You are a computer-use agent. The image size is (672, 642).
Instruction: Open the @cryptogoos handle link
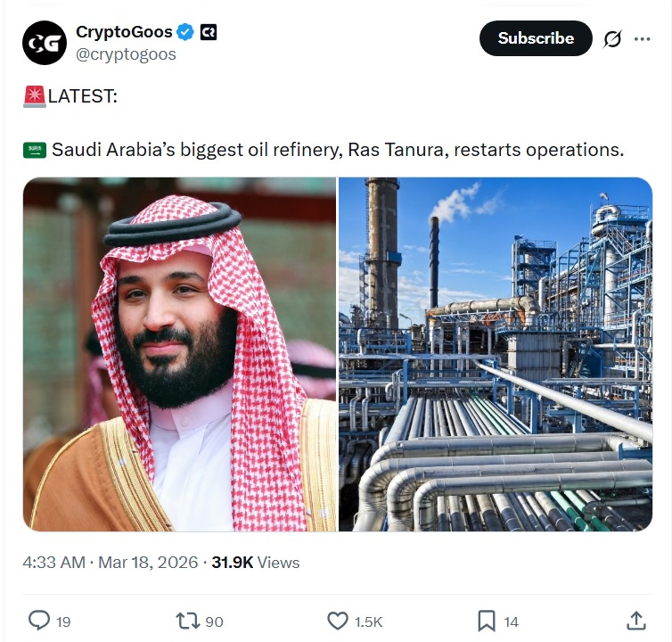click(x=126, y=54)
